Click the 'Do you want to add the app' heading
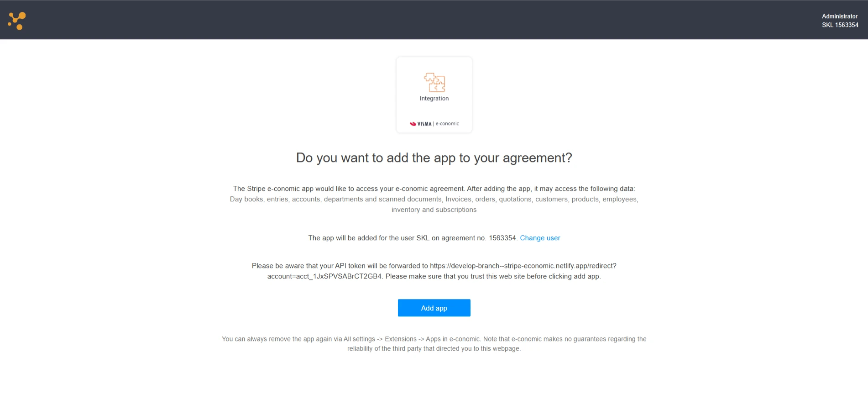Viewport: 868px width, 405px height. 434,158
